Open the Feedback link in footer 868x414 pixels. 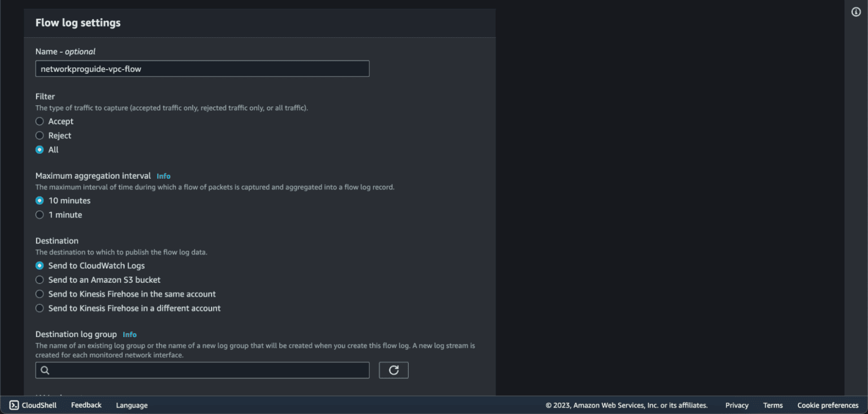pos(86,405)
